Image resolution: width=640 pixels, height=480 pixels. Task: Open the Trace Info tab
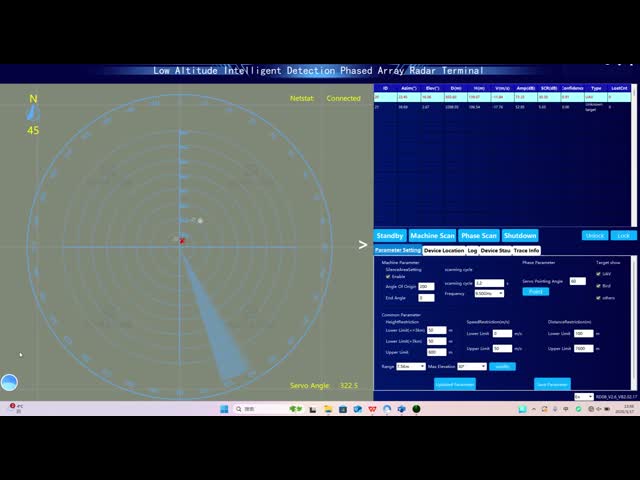click(527, 250)
